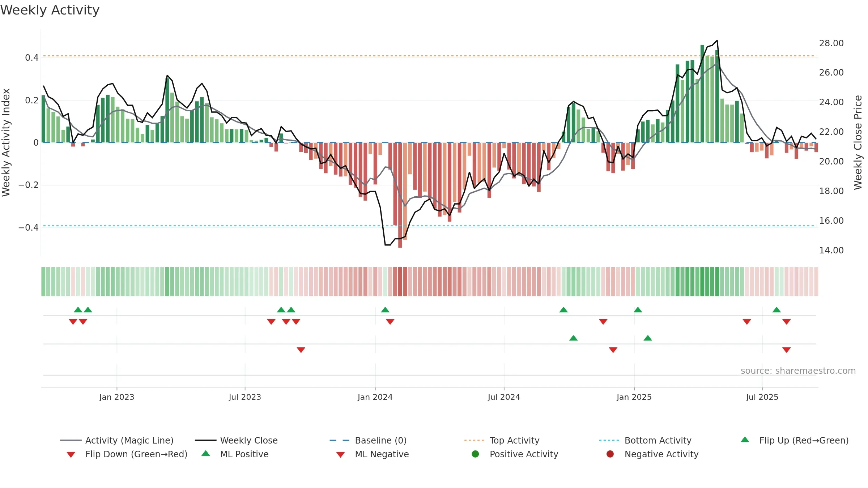Click the cyan dotted Bottom Activity threshold line

click(430, 226)
